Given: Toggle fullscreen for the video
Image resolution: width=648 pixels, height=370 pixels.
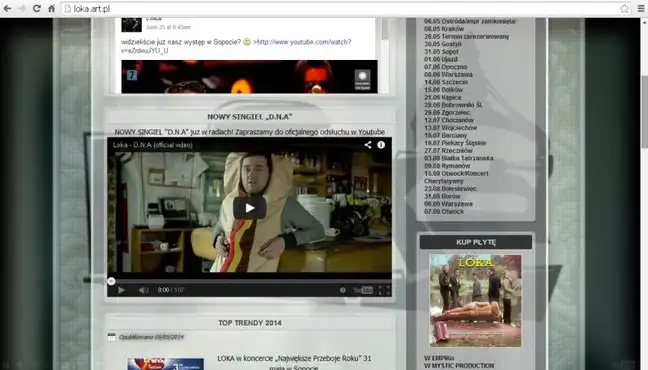Looking at the screenshot, I should [384, 290].
